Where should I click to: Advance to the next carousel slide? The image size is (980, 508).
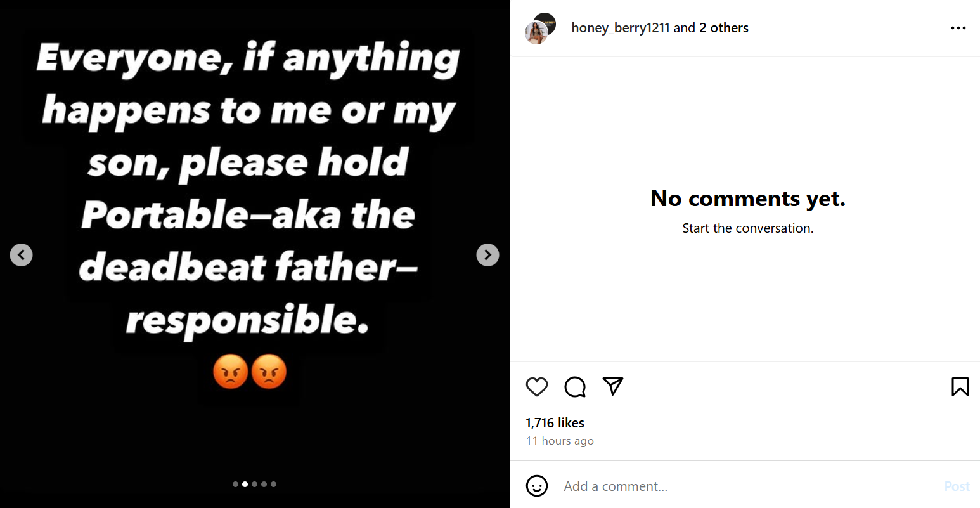[487, 255]
